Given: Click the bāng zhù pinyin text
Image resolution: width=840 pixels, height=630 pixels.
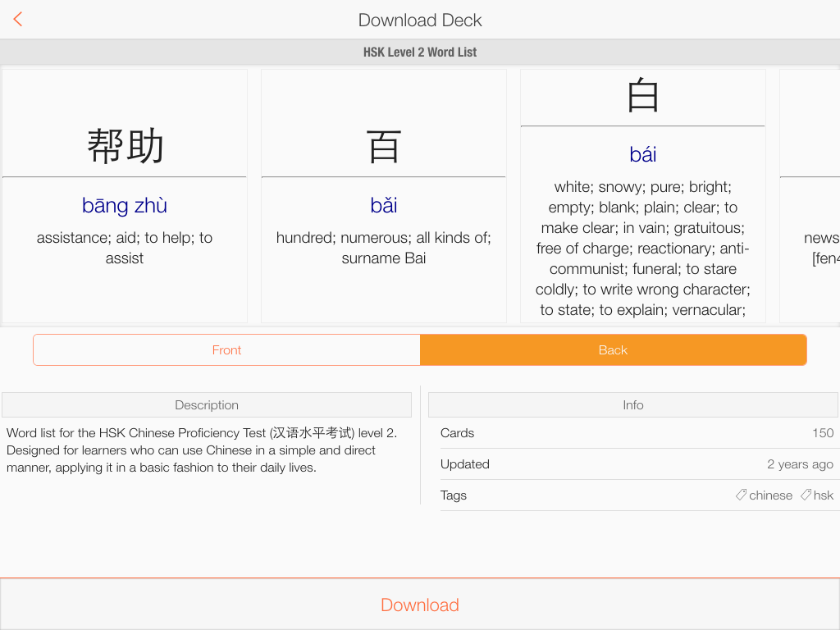Looking at the screenshot, I should coord(125,206).
